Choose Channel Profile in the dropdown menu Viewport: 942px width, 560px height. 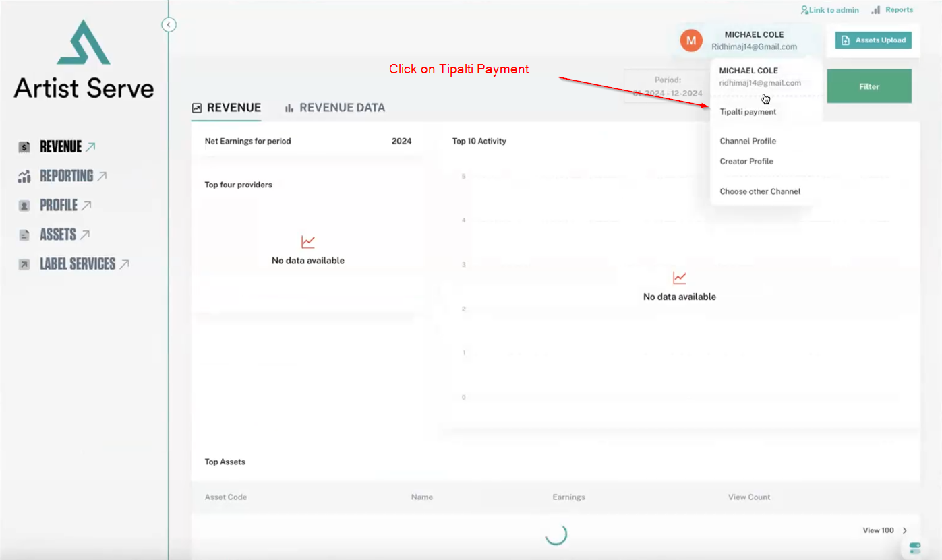coord(748,142)
